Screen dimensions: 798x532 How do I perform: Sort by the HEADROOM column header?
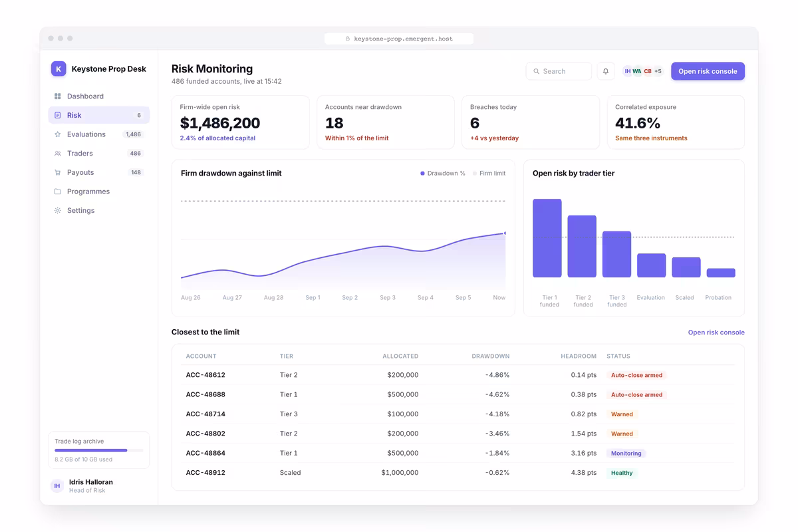(x=579, y=356)
